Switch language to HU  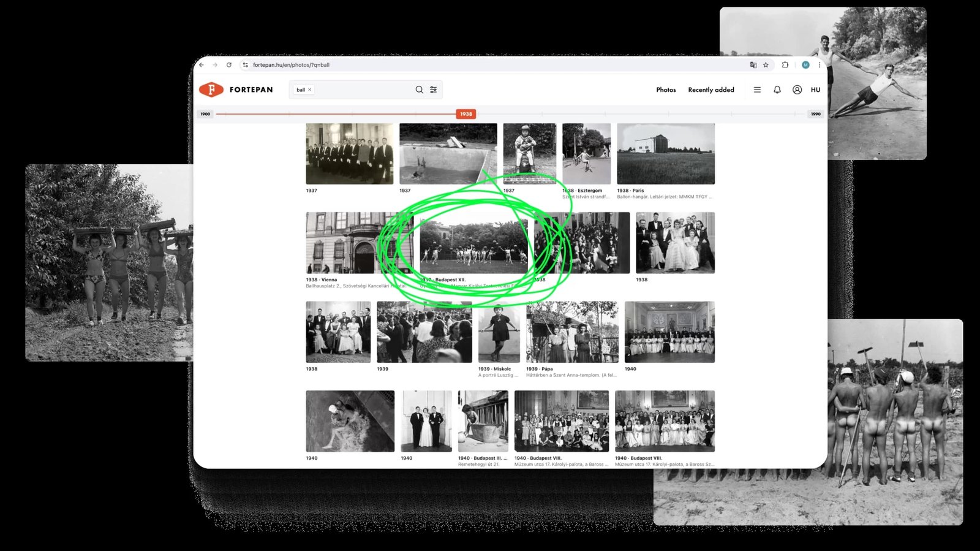[815, 89]
